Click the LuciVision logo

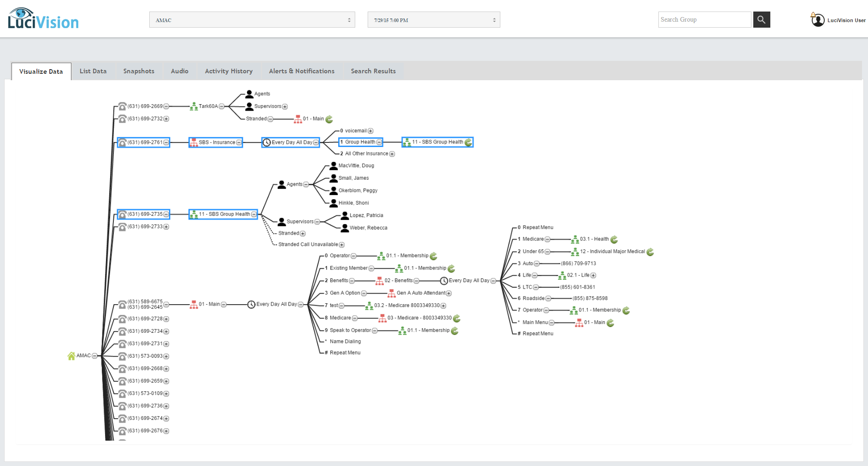(x=43, y=19)
